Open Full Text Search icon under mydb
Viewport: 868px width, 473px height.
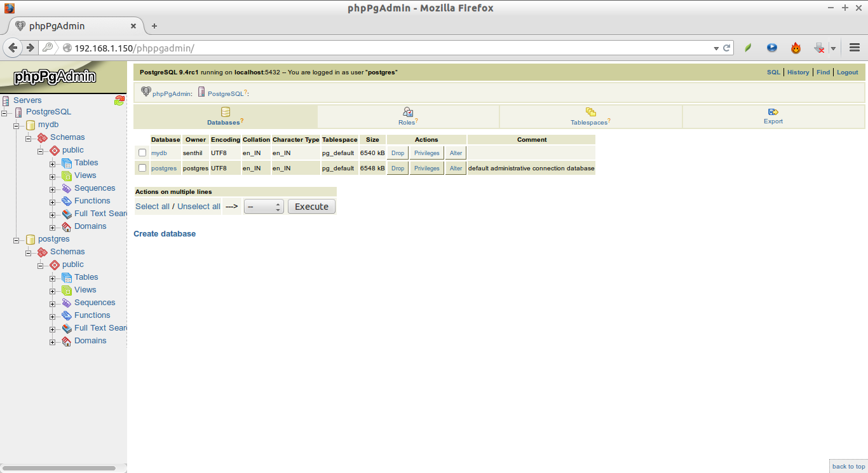pos(67,214)
